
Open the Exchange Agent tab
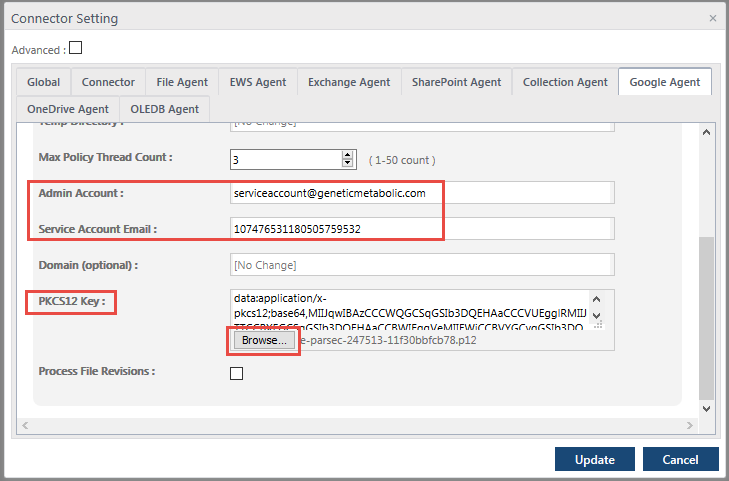[x=348, y=82]
